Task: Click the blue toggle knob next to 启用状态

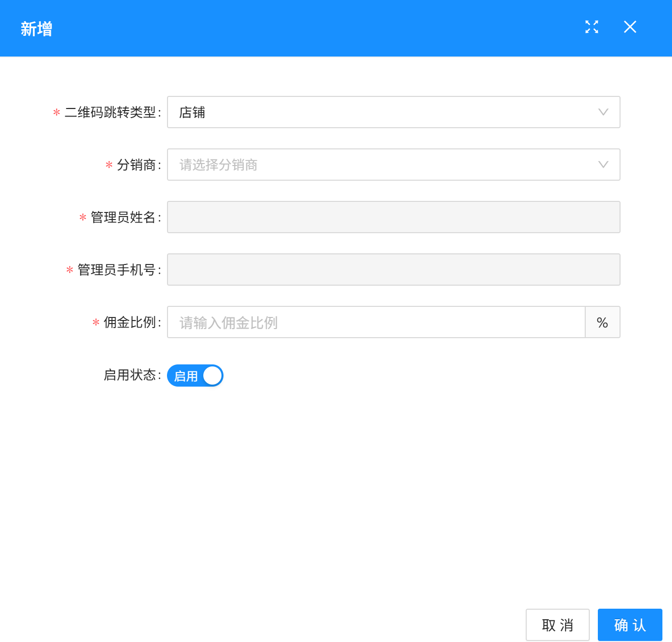Action: tap(212, 376)
